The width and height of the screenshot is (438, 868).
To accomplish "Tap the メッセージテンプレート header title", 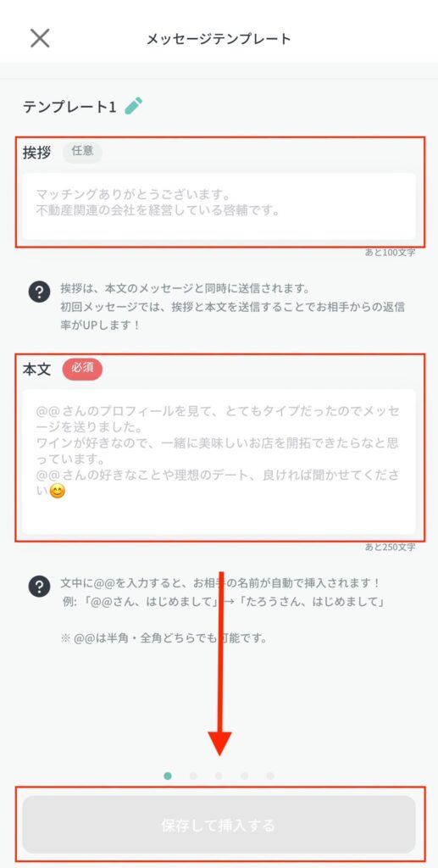I will 219,39.
